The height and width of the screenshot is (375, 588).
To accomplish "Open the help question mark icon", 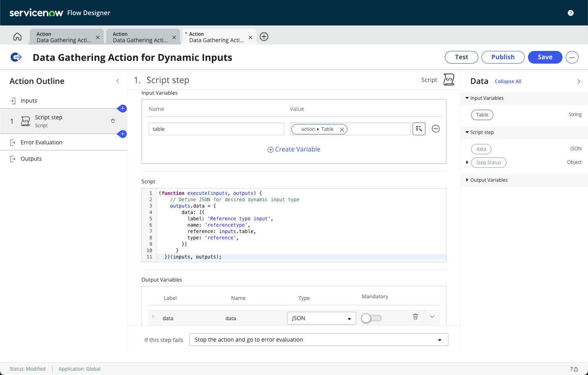I will pyautogui.click(x=571, y=13).
